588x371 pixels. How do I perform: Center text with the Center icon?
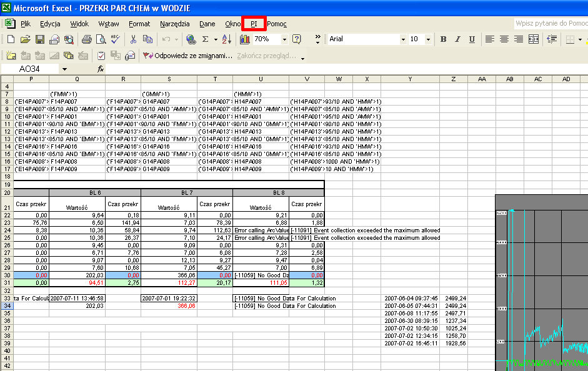tap(504, 39)
